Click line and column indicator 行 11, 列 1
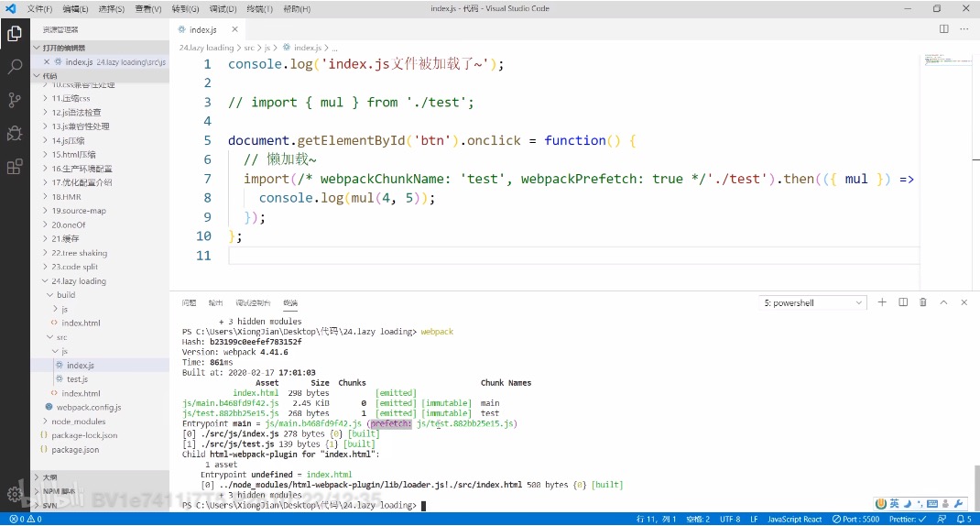Viewport: 980px width, 526px height. click(656, 519)
